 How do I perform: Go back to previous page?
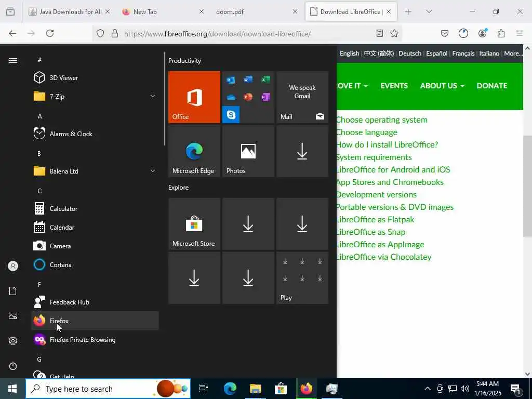12,33
